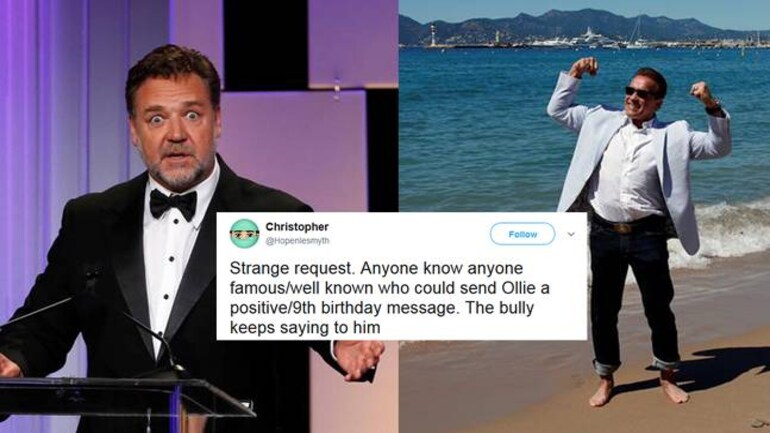The height and width of the screenshot is (433, 770).
Task: Select the photo of man in tuxedo
Action: tap(199, 216)
